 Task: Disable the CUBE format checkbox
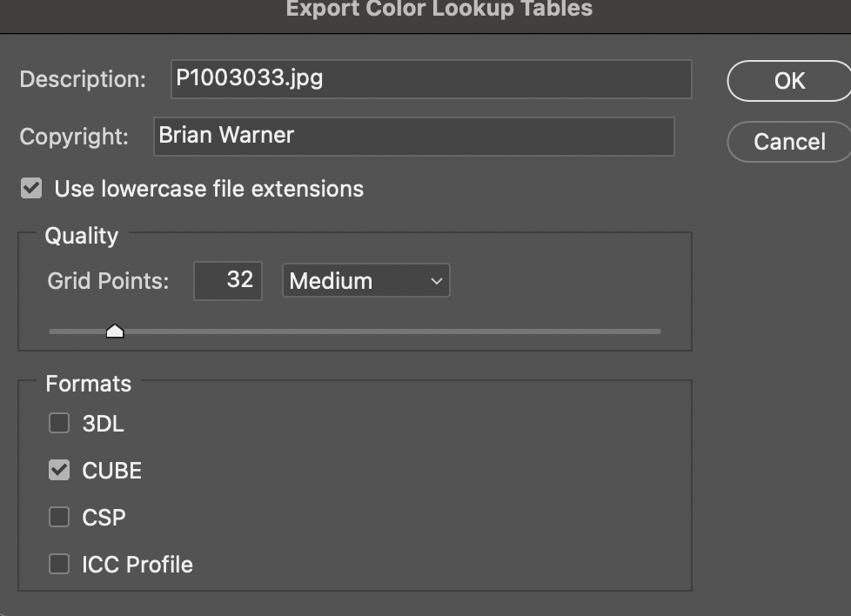point(59,471)
